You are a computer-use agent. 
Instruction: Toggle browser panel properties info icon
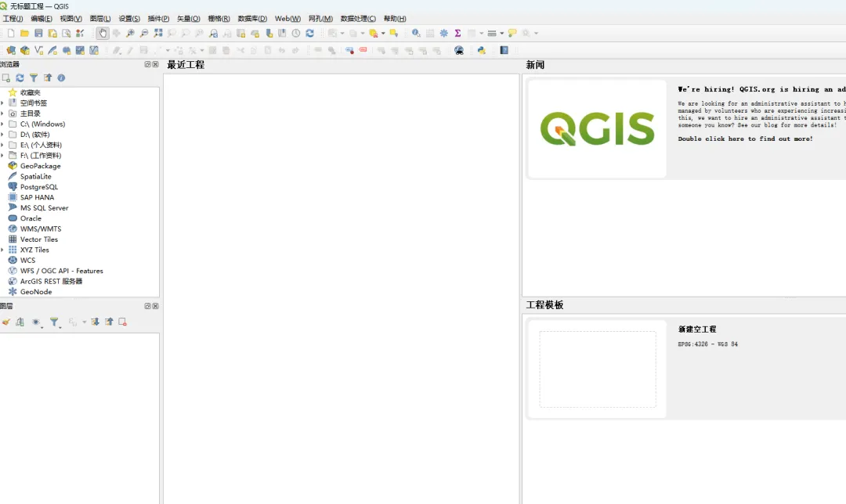pos(62,78)
